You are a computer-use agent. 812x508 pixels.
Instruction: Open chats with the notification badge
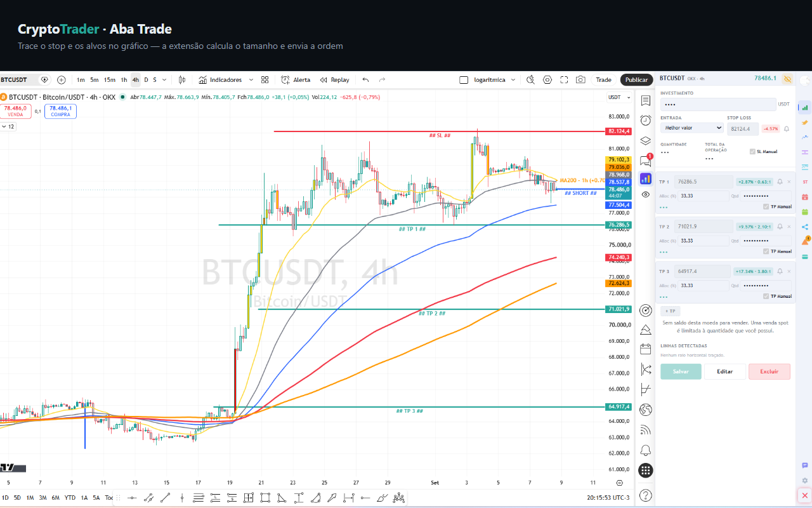[x=646, y=160]
